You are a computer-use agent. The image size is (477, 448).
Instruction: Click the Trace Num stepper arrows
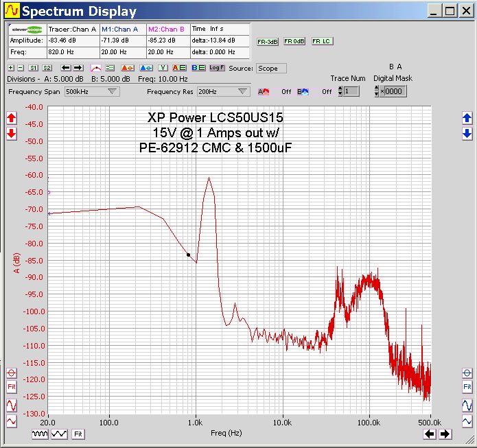click(340, 91)
